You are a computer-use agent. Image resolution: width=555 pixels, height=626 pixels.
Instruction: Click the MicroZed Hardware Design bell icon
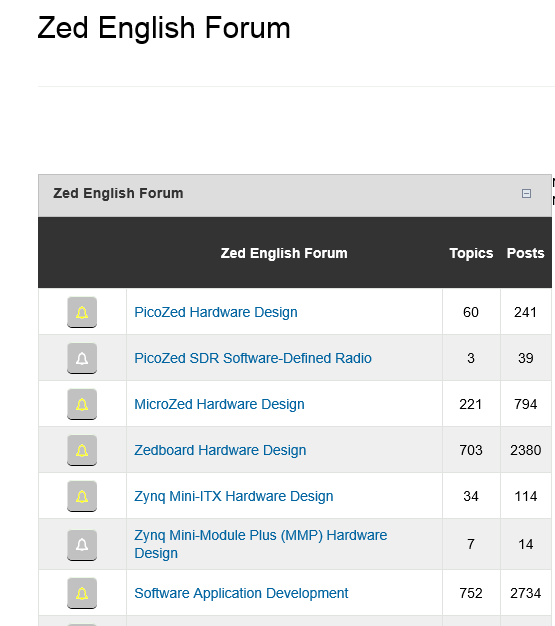82,404
